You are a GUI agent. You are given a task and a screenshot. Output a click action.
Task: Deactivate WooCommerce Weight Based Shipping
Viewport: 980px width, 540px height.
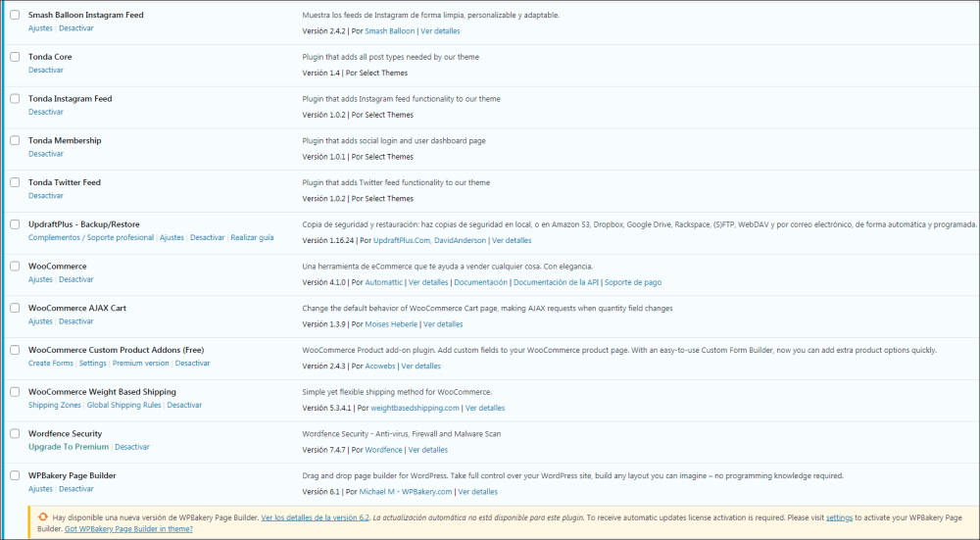point(184,406)
